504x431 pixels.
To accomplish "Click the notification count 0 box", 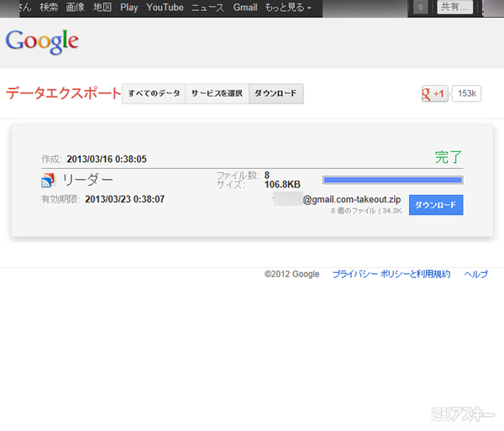I will (x=421, y=7).
